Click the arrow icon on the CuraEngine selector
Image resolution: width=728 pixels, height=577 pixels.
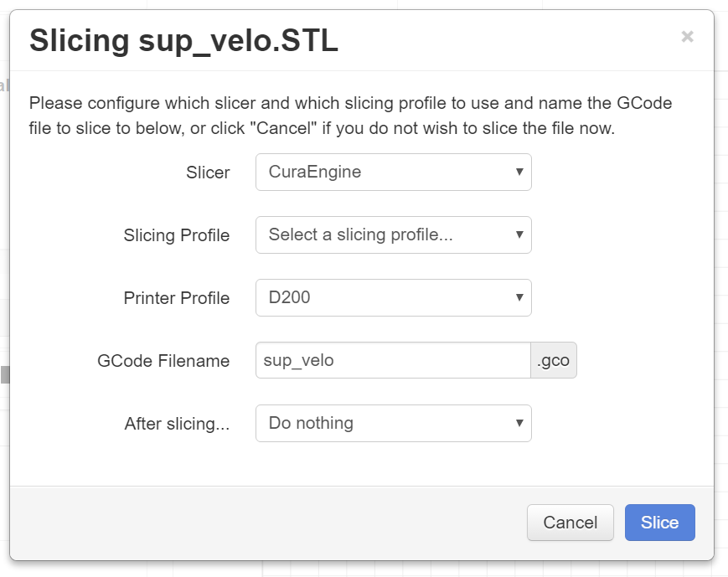pos(519,173)
